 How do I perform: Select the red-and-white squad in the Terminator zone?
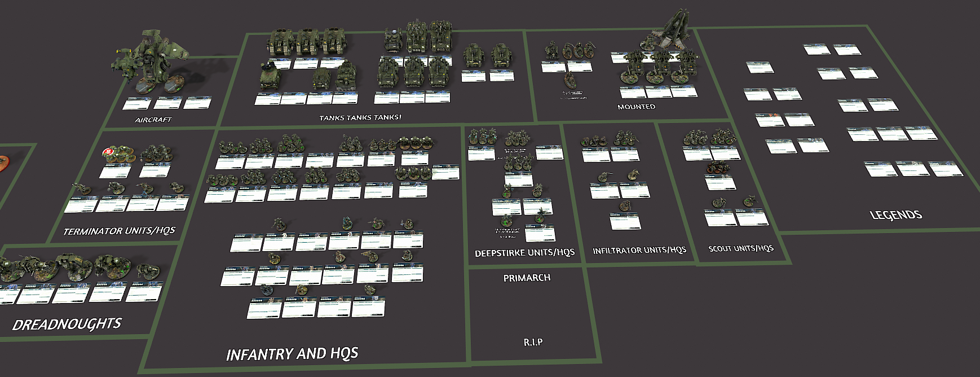(x=120, y=154)
